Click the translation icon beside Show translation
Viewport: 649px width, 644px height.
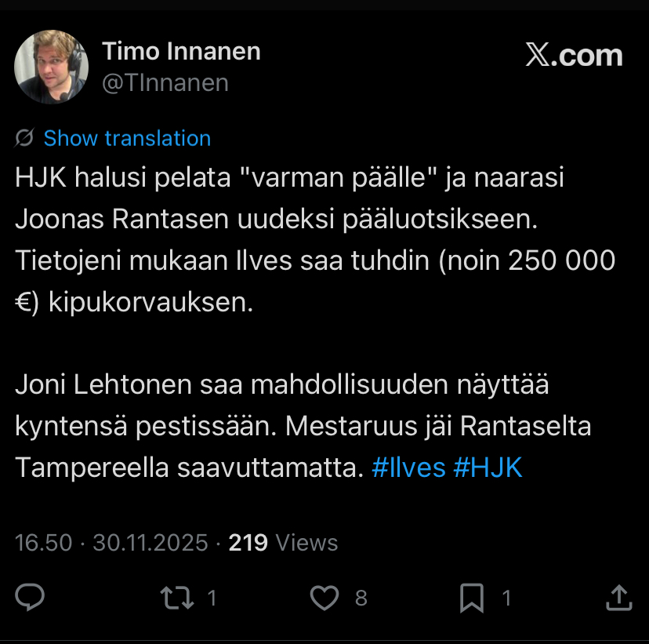click(x=25, y=139)
